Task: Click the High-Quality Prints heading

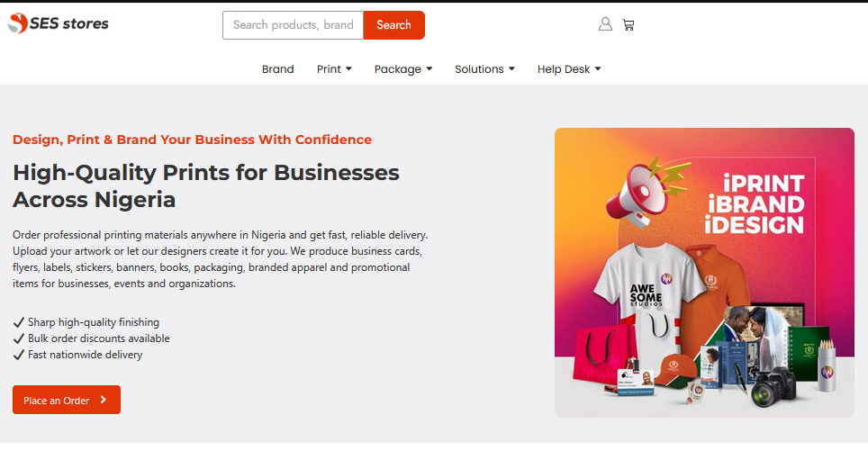Action: [x=206, y=185]
